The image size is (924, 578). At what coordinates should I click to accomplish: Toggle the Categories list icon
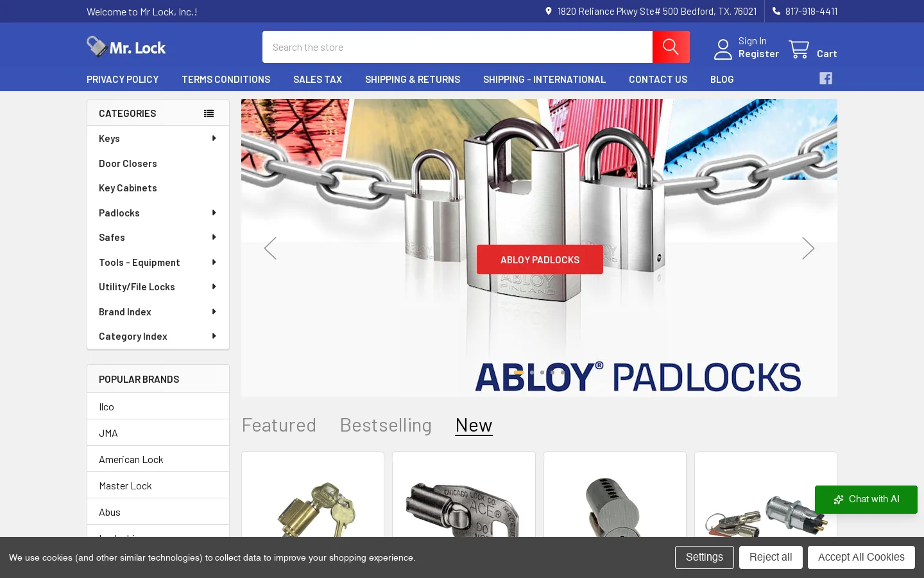pyautogui.click(x=209, y=113)
